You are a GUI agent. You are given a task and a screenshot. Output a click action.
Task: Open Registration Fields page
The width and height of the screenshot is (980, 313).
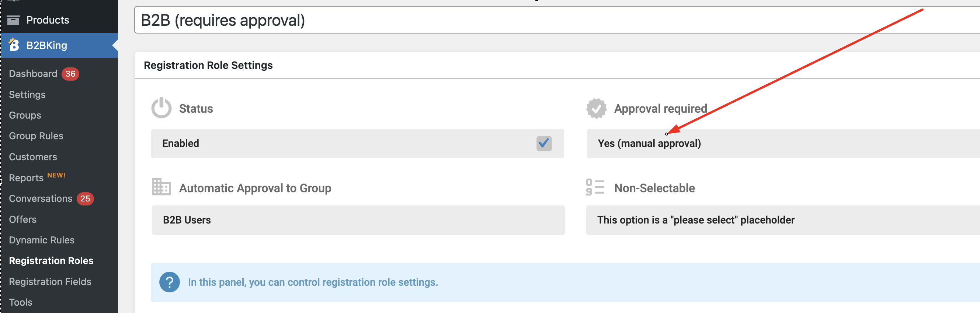click(50, 281)
